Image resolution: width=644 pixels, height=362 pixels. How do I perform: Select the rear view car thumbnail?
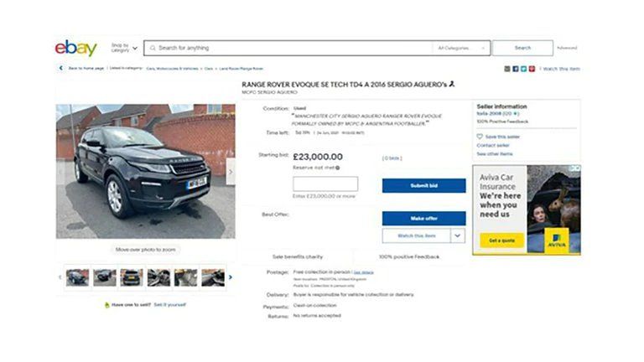(x=132, y=277)
